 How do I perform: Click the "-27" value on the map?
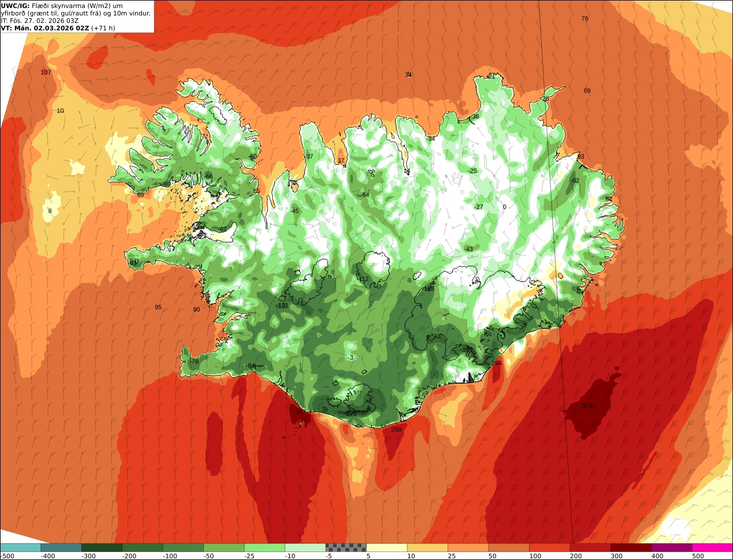pyautogui.click(x=479, y=207)
